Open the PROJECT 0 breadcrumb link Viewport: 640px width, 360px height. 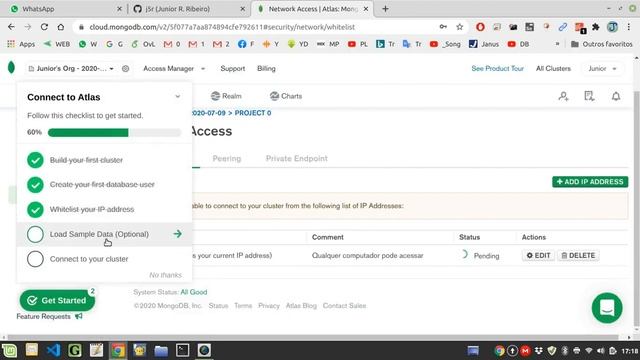pos(253,113)
